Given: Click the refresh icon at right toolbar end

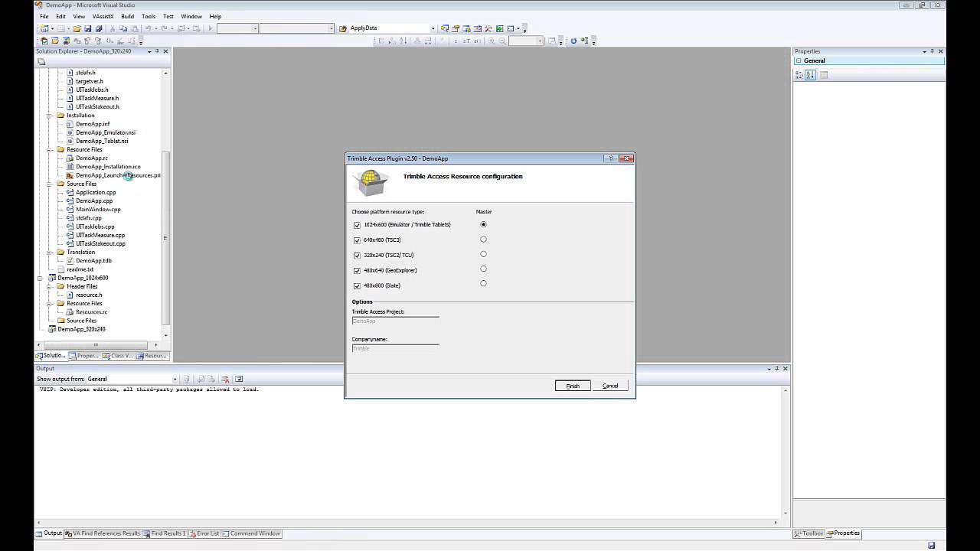Looking at the screenshot, I should tap(573, 41).
